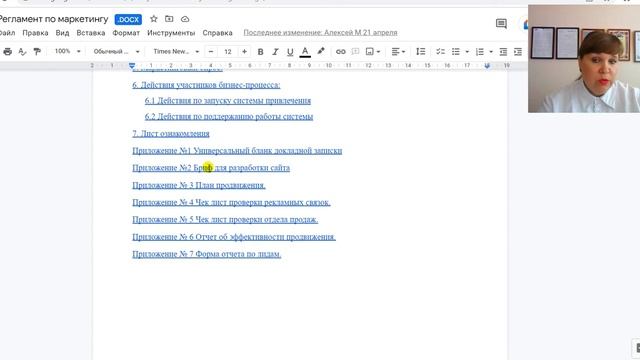
Task: Check the cloud save status icon
Action: click(185, 19)
